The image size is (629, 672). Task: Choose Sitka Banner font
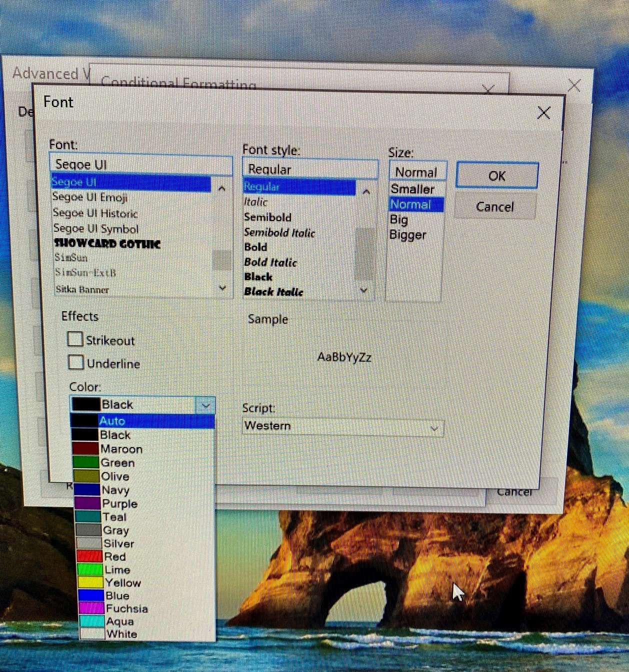point(82,289)
